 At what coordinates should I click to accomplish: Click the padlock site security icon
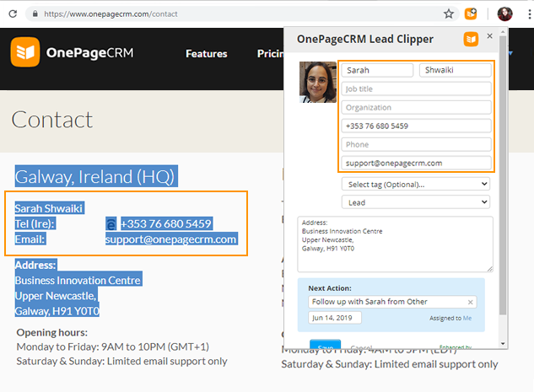click(x=35, y=14)
